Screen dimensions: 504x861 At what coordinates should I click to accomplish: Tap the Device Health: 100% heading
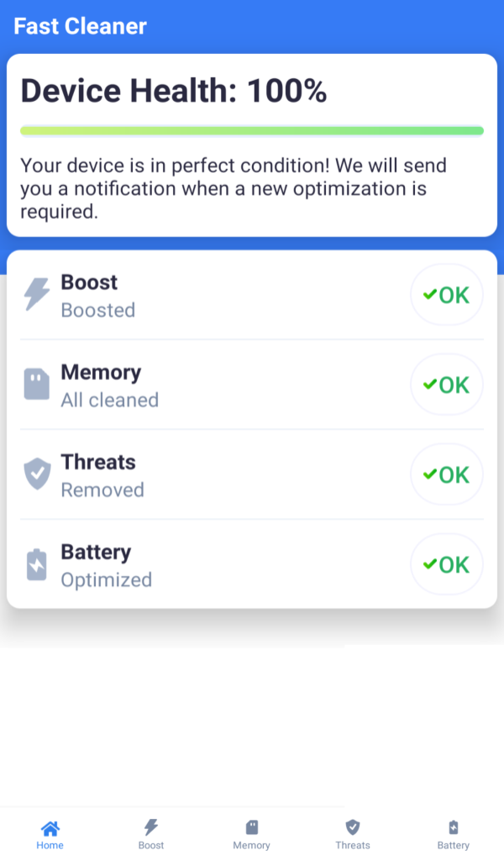[x=174, y=91]
